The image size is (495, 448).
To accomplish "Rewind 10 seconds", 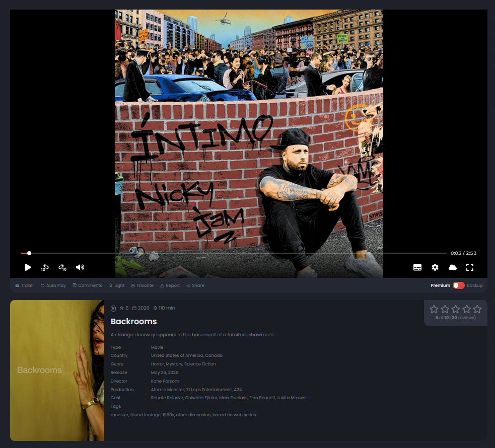I will pos(44,267).
